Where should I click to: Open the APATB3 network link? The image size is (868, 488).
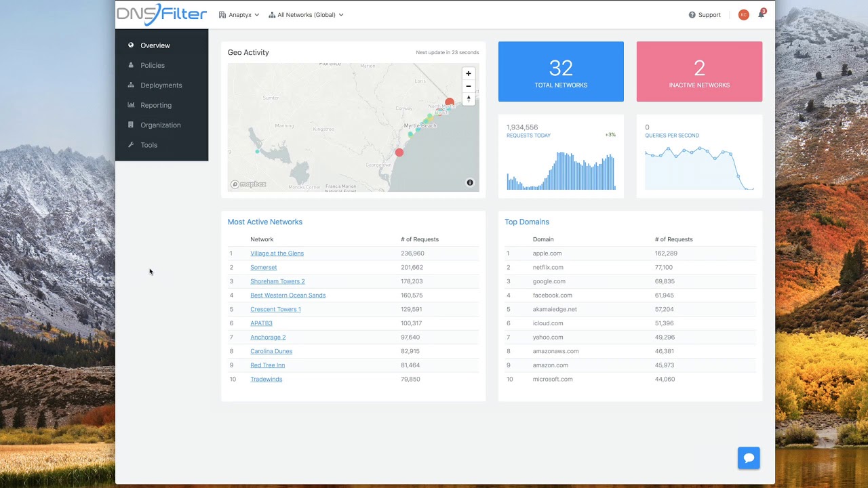[261, 323]
